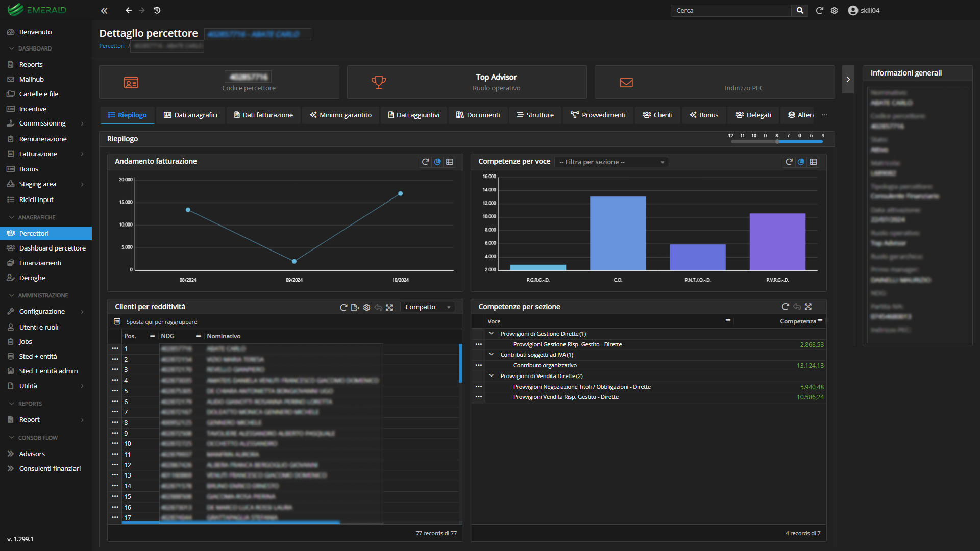Image resolution: width=980 pixels, height=551 pixels.
Task: Open the Compatto density dropdown
Action: 428,307
